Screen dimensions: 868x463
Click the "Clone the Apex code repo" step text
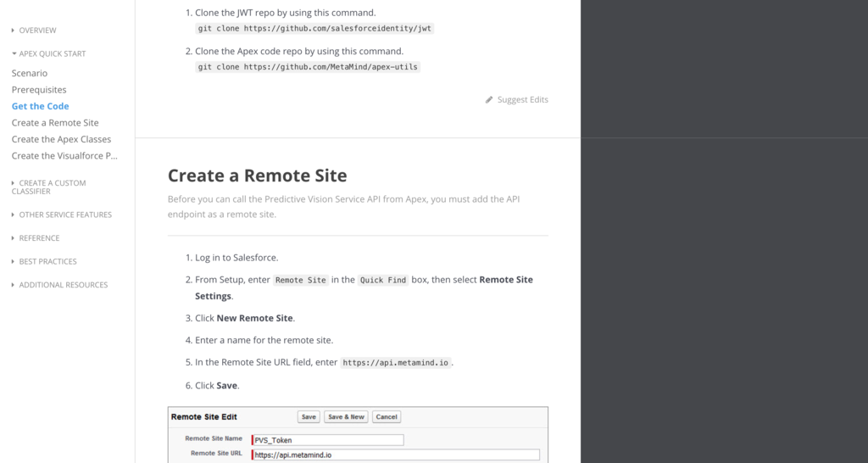tap(299, 52)
